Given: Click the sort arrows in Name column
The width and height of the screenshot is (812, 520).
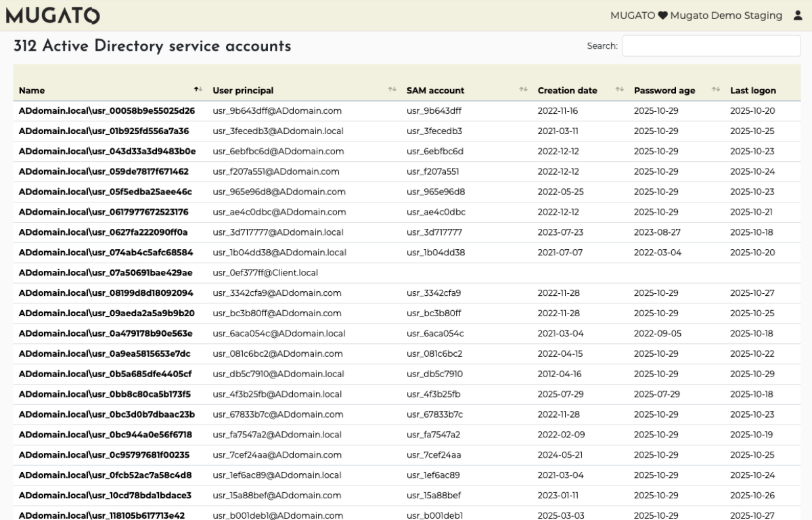Looking at the screenshot, I should point(198,90).
